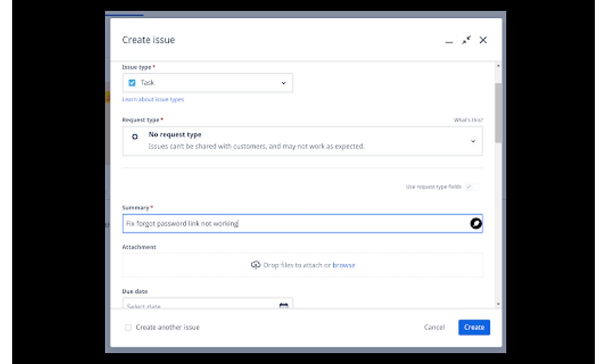Image resolution: width=607 pixels, height=364 pixels.
Task: Click the scrollbar down arrow in dialog
Action: coord(498,304)
